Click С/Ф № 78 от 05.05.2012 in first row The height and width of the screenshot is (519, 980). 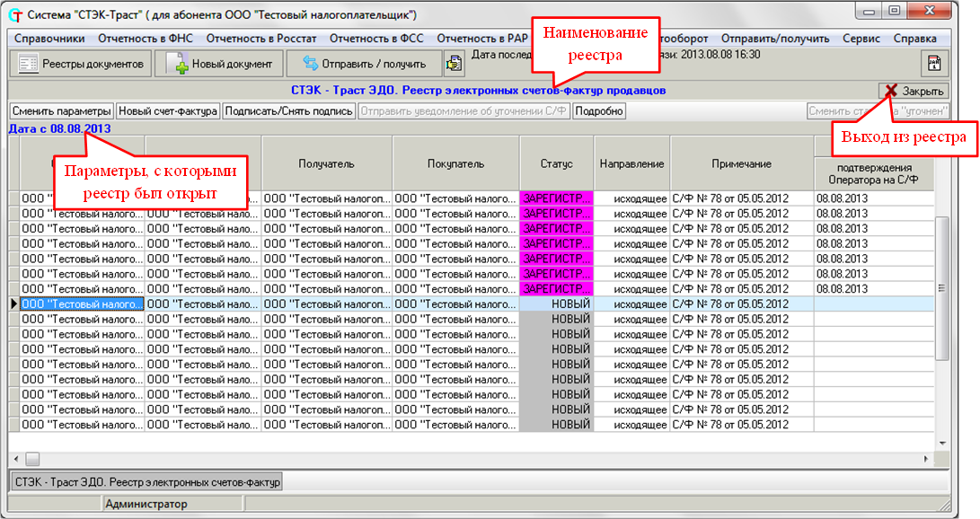click(x=742, y=198)
